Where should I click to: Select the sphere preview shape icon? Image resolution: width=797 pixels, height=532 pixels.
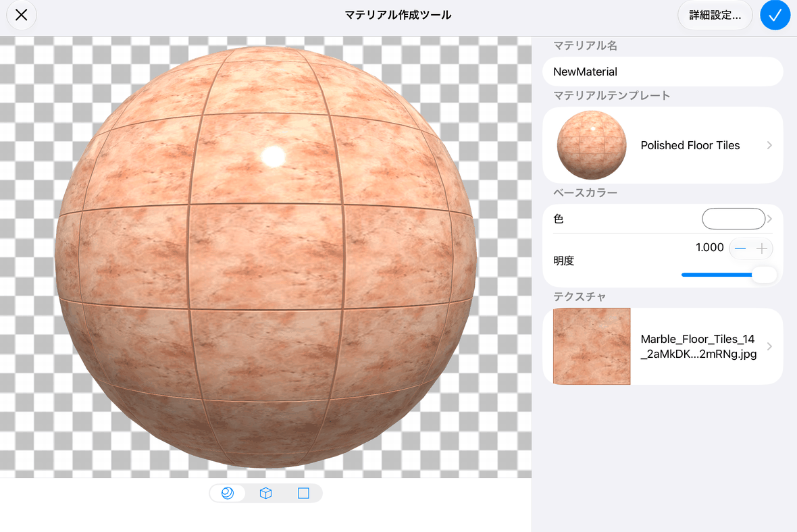[x=228, y=493]
